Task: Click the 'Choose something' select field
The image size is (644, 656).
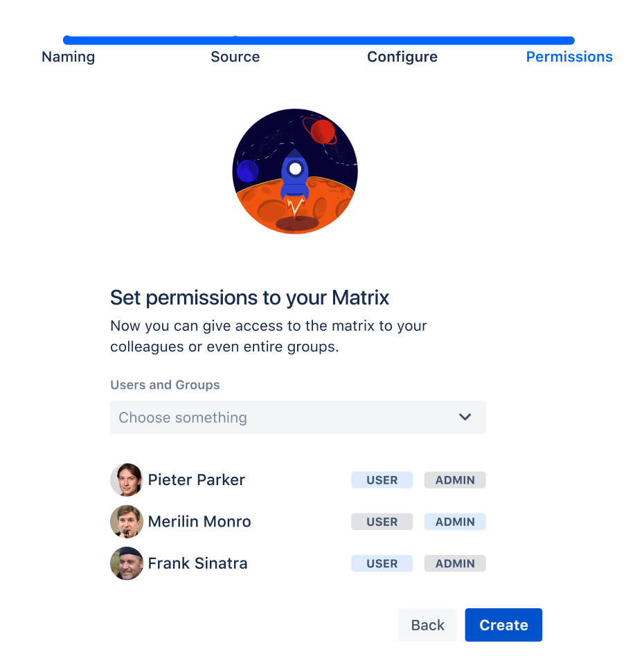Action: 277,417
